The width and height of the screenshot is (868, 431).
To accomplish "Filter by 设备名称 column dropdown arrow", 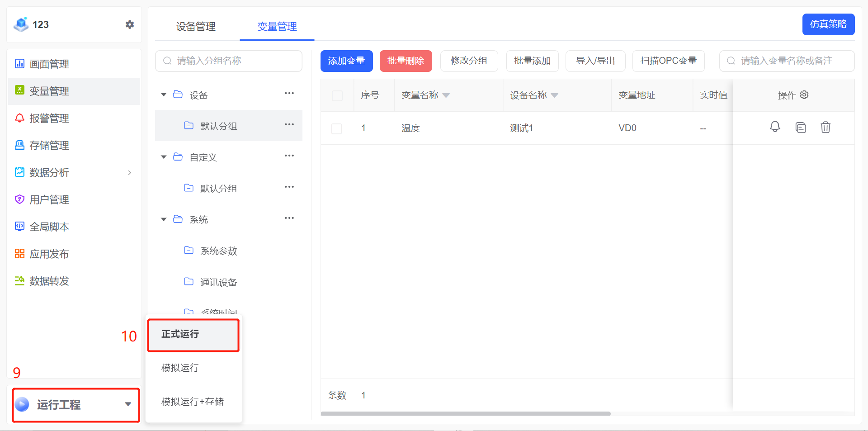I will pyautogui.click(x=555, y=95).
